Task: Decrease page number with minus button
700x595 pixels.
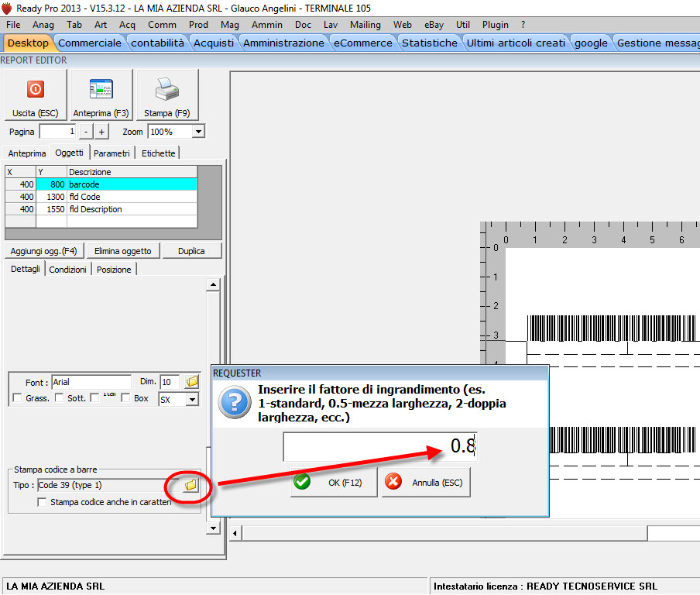Action: 86,132
